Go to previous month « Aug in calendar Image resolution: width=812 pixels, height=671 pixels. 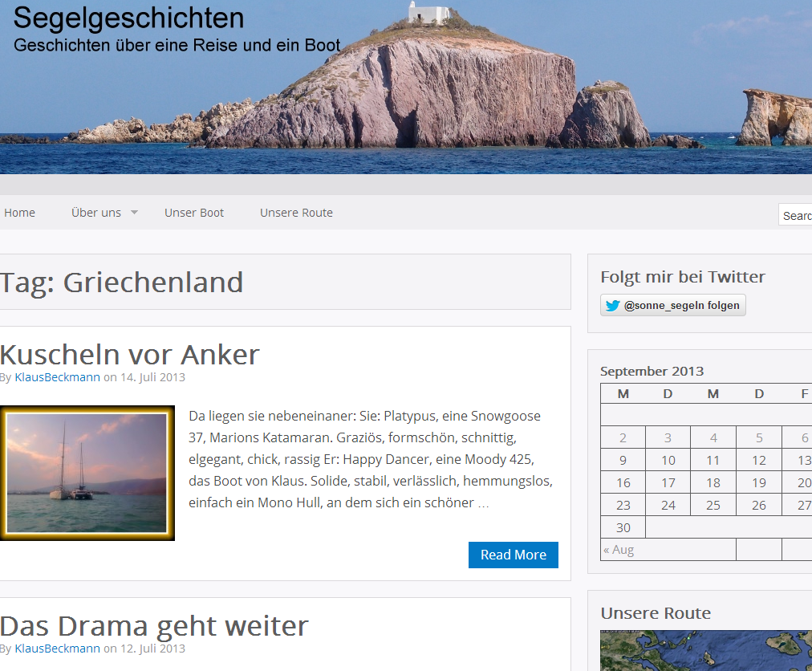(619, 550)
